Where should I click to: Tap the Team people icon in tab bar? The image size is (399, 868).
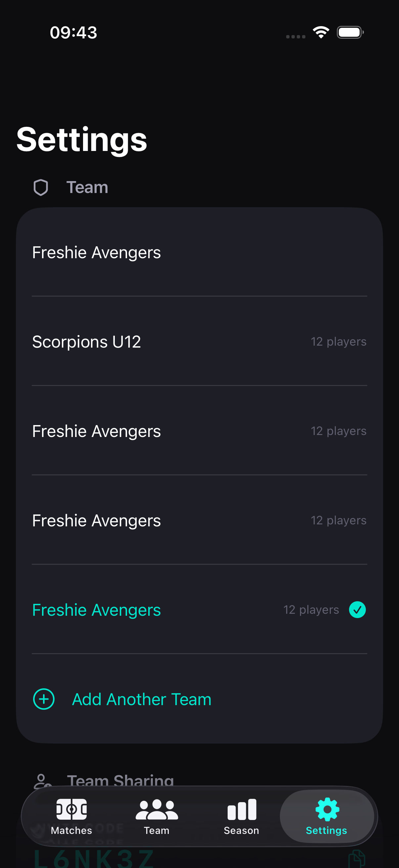(x=156, y=809)
